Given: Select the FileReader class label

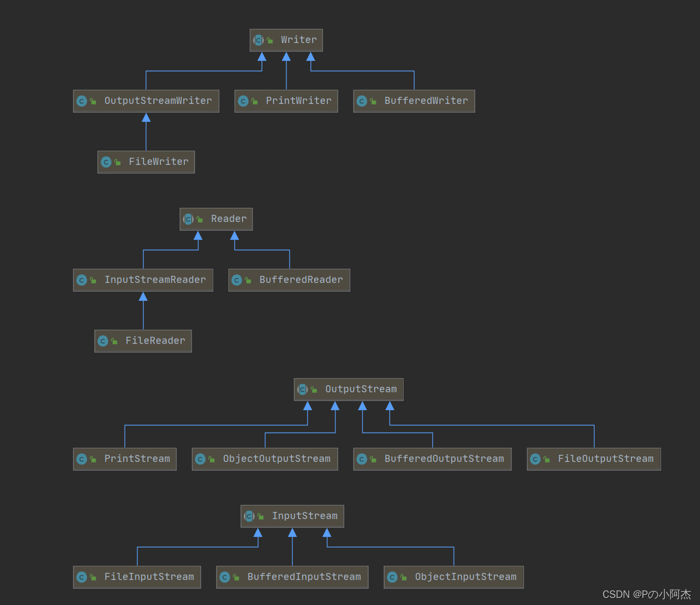Looking at the screenshot, I should click(156, 341).
